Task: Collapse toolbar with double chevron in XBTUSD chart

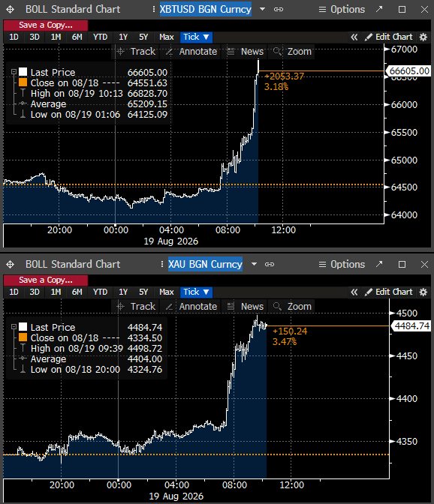Action: 354,37
